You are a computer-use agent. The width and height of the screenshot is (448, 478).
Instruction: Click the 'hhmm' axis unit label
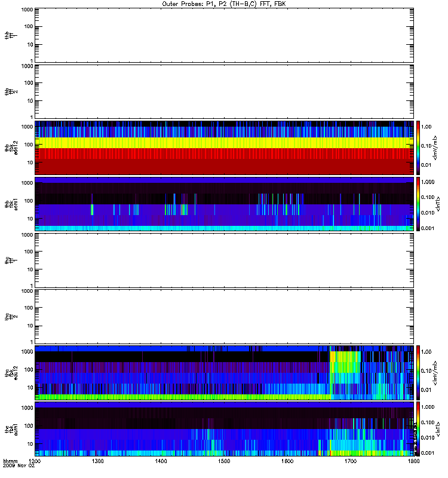10,461
